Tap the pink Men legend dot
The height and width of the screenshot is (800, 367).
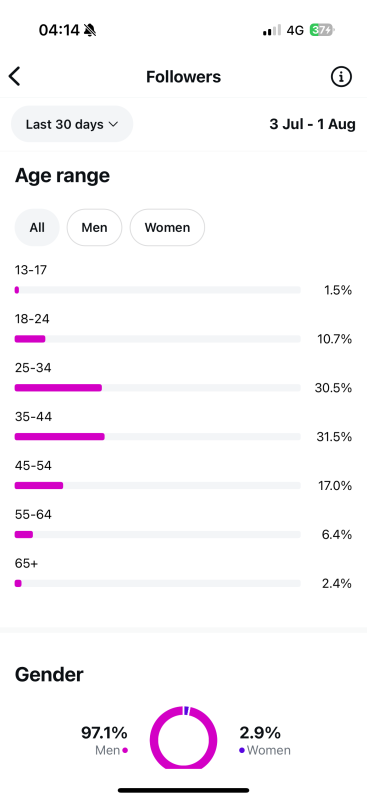pos(125,751)
